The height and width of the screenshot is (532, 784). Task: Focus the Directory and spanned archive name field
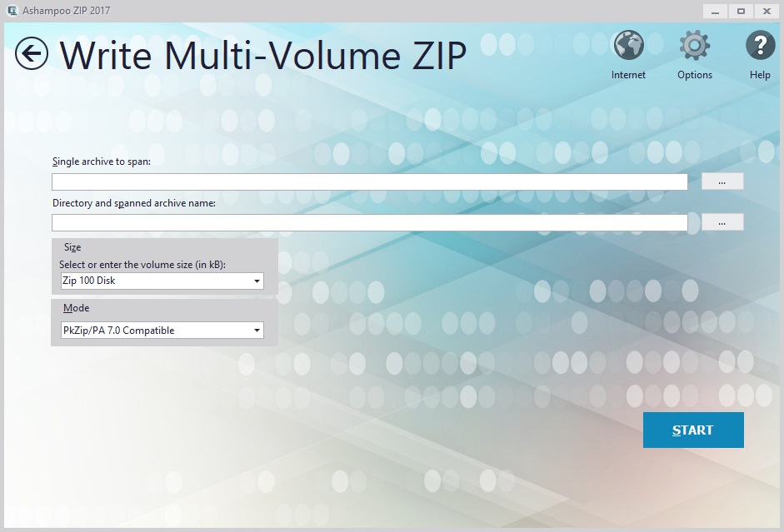click(x=369, y=222)
